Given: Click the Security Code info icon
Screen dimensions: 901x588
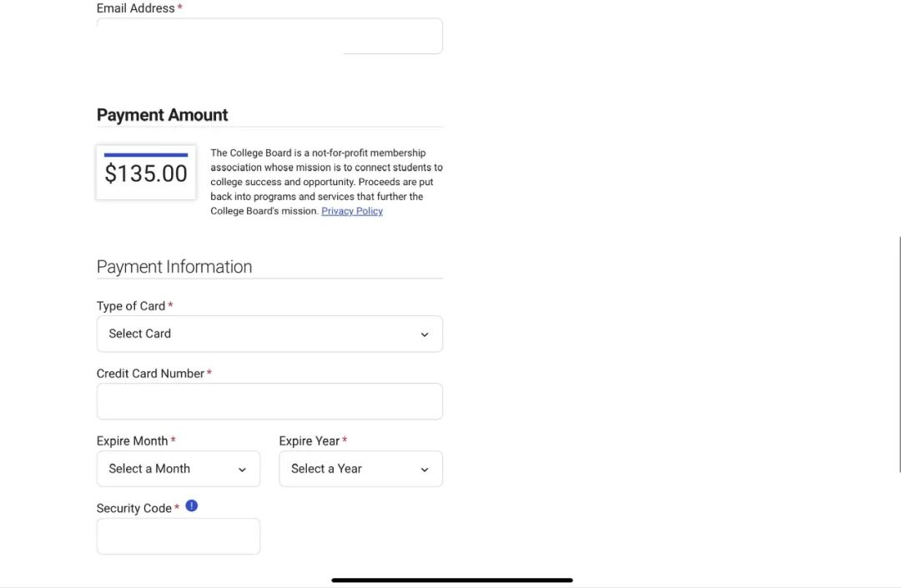Looking at the screenshot, I should pos(192,505).
